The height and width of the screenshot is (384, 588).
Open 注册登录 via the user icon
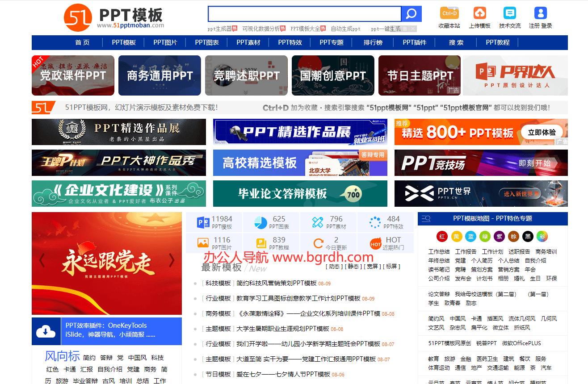541,14
